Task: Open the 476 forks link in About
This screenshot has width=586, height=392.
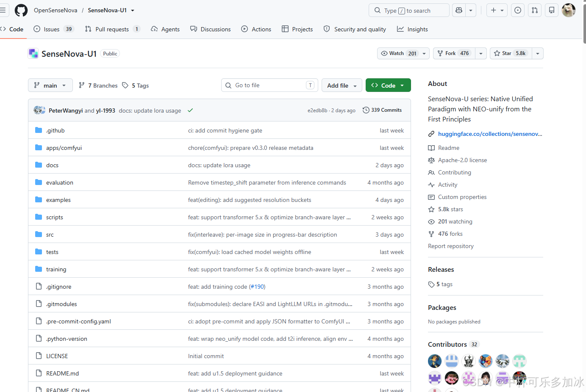Action: pos(450,234)
